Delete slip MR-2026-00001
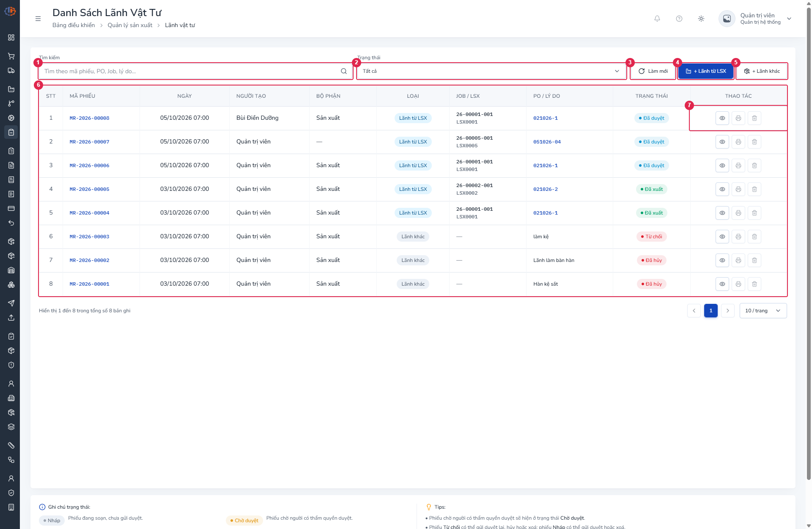This screenshot has width=812, height=529. pos(754,284)
